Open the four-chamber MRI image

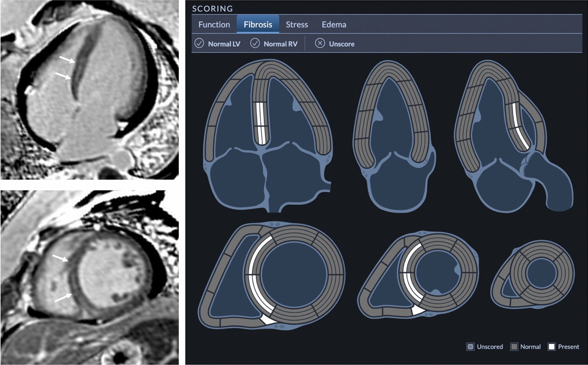(90, 90)
